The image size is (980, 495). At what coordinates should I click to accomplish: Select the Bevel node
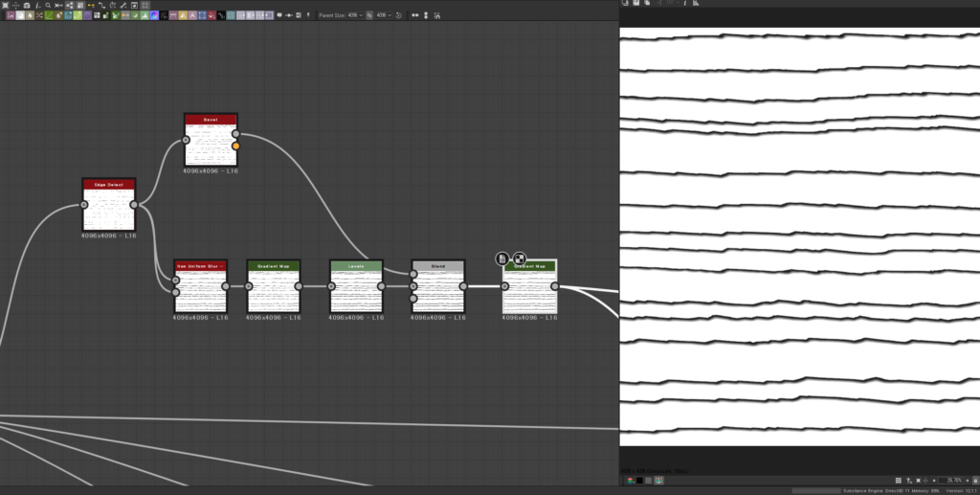click(211, 141)
